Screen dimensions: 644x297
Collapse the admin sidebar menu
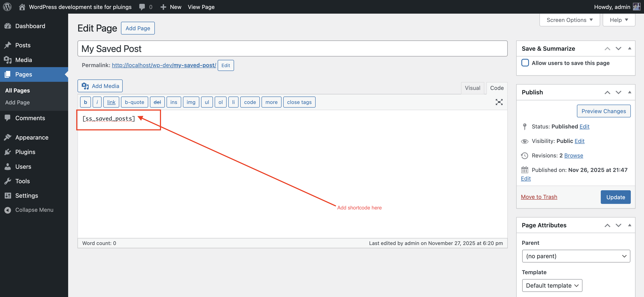[x=34, y=210]
